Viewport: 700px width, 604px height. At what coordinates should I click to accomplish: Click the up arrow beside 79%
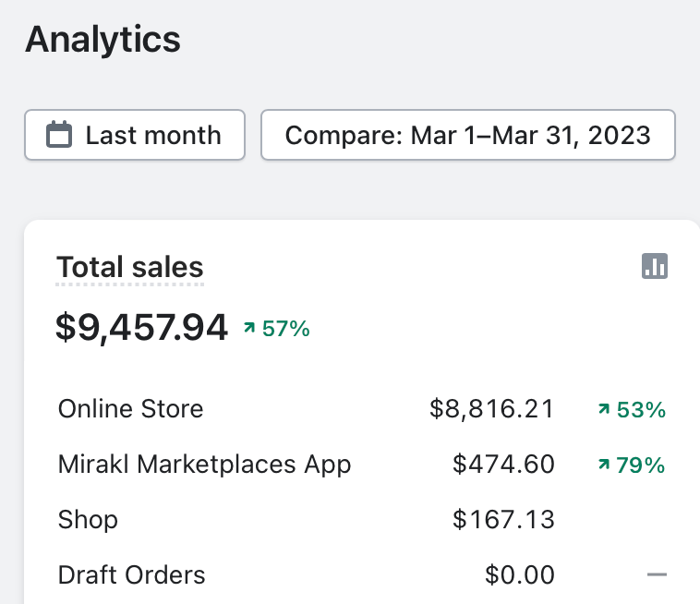point(604,465)
